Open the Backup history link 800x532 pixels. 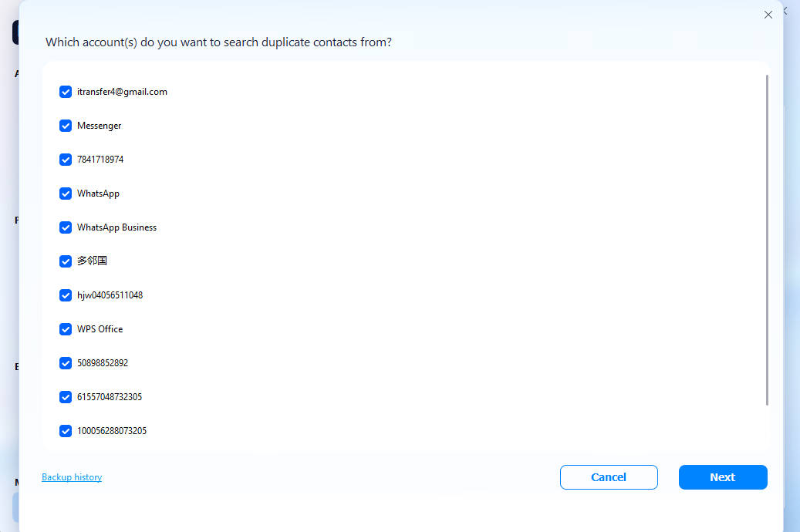tap(72, 477)
